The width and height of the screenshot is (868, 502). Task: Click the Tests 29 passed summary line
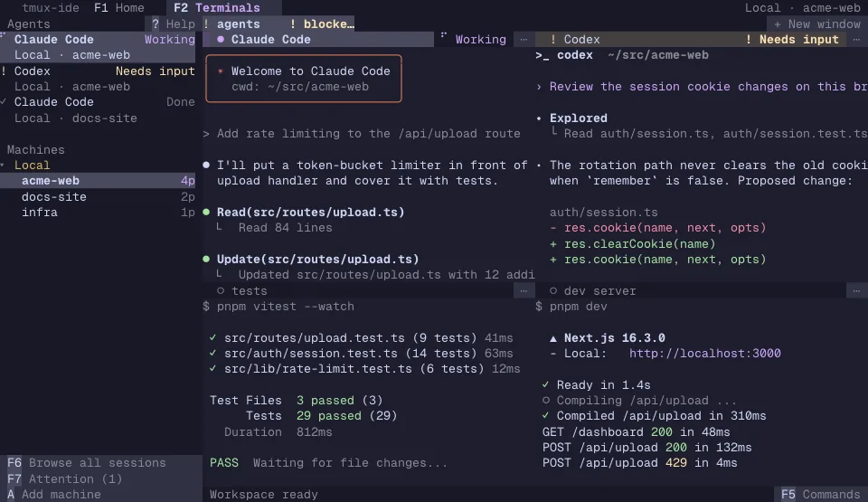(x=321, y=415)
